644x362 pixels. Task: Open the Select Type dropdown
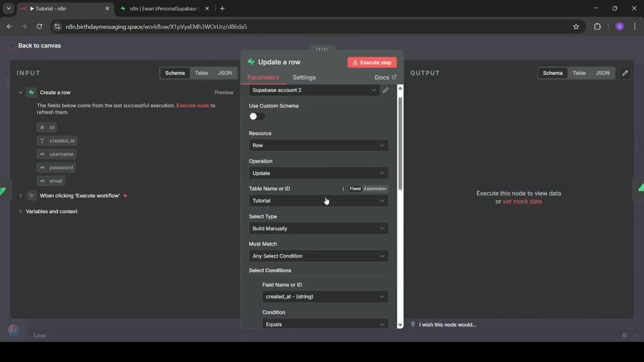click(x=318, y=228)
